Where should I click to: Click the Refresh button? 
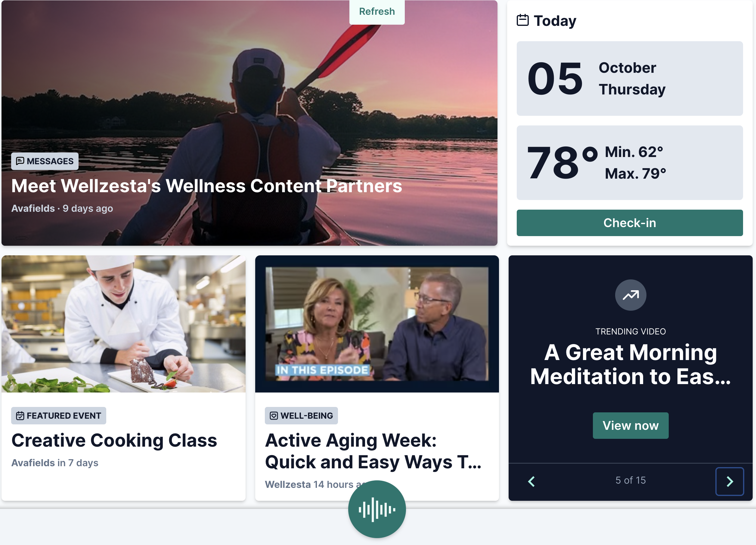pos(377,12)
